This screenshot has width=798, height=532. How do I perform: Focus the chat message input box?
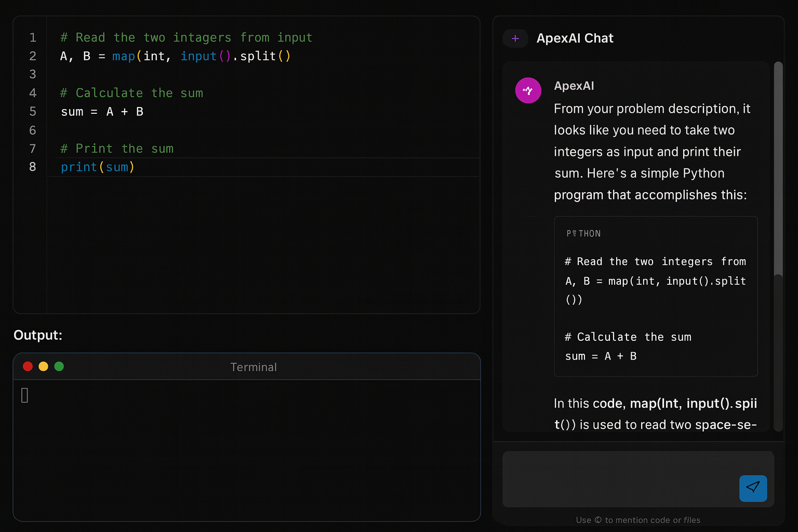click(x=618, y=478)
